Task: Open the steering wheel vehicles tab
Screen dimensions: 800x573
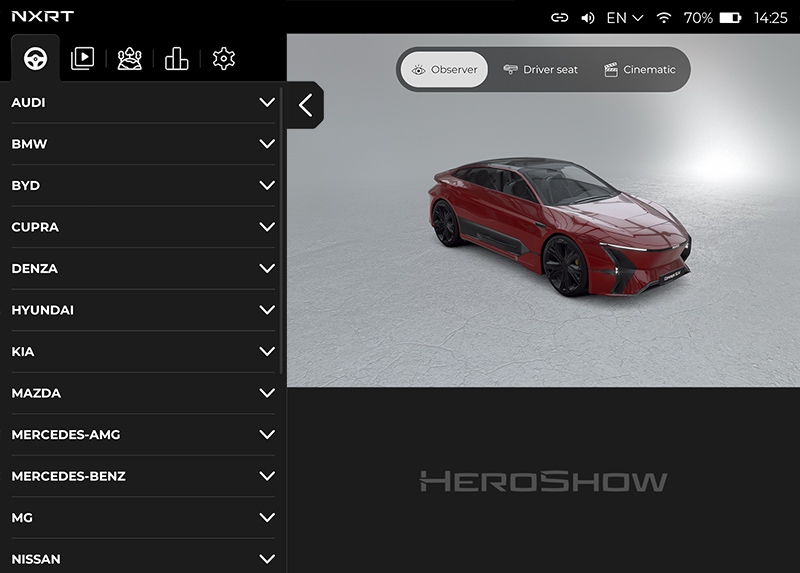Action: (35, 58)
